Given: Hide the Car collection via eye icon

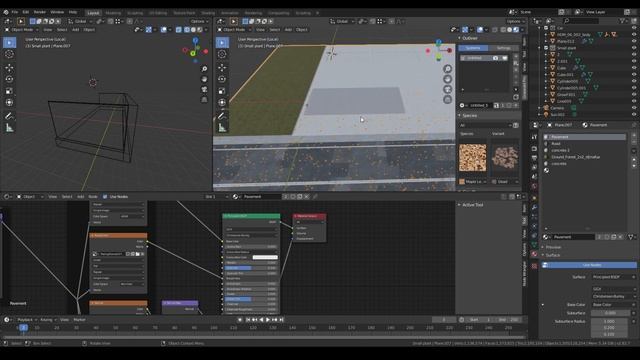Looking at the screenshot, I should coord(634,28).
